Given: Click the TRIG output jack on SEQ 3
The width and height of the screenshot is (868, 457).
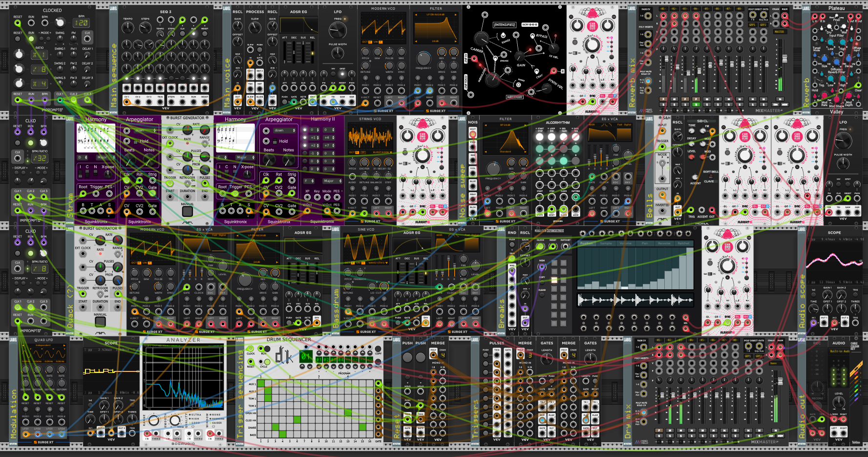Looking at the screenshot, I should (160, 102).
